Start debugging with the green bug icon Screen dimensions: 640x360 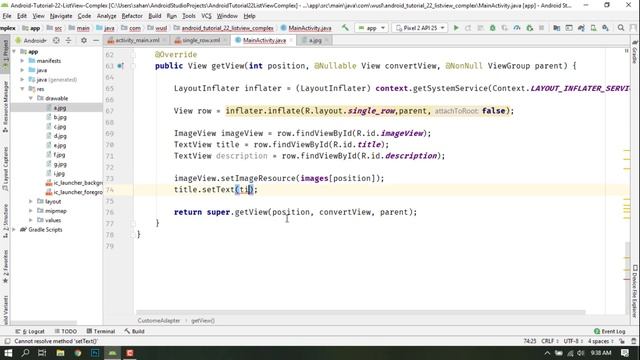493,28
